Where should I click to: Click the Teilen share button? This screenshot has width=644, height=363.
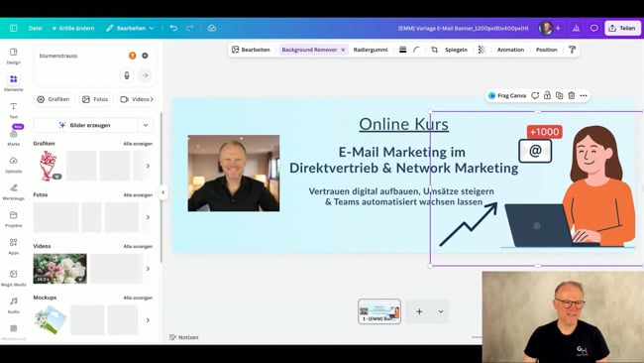point(622,28)
